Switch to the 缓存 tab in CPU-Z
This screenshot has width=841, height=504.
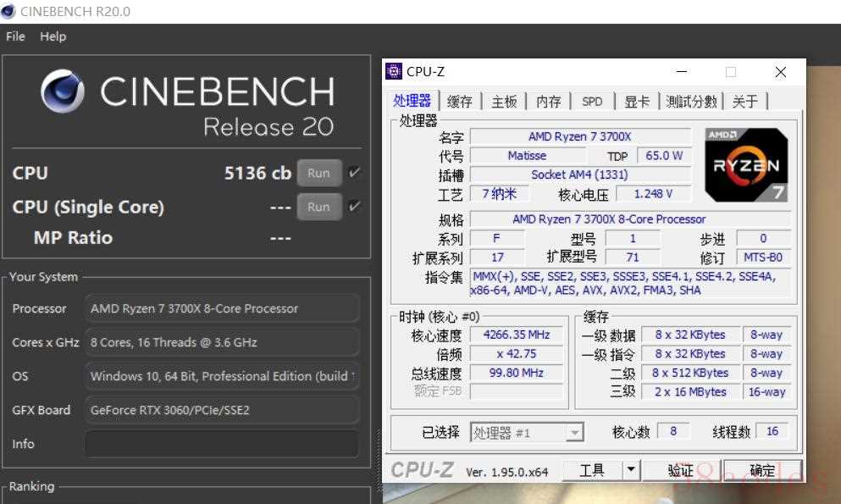click(460, 102)
